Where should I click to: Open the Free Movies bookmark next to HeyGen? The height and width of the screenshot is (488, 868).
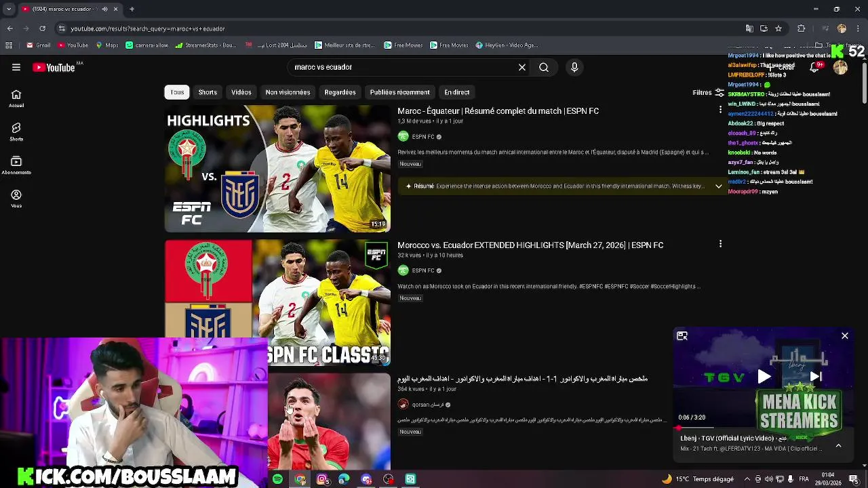click(x=448, y=45)
